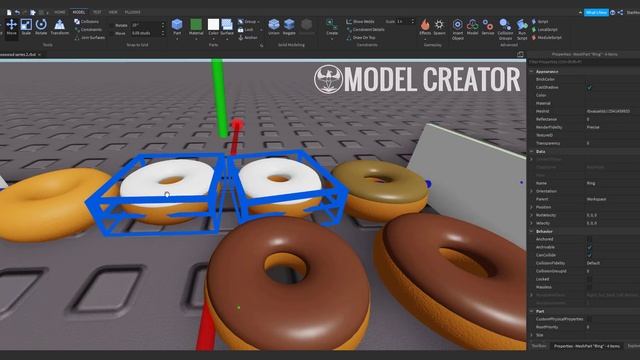Insert a new Part
The height and width of the screenshot is (360, 640).
(x=177, y=27)
